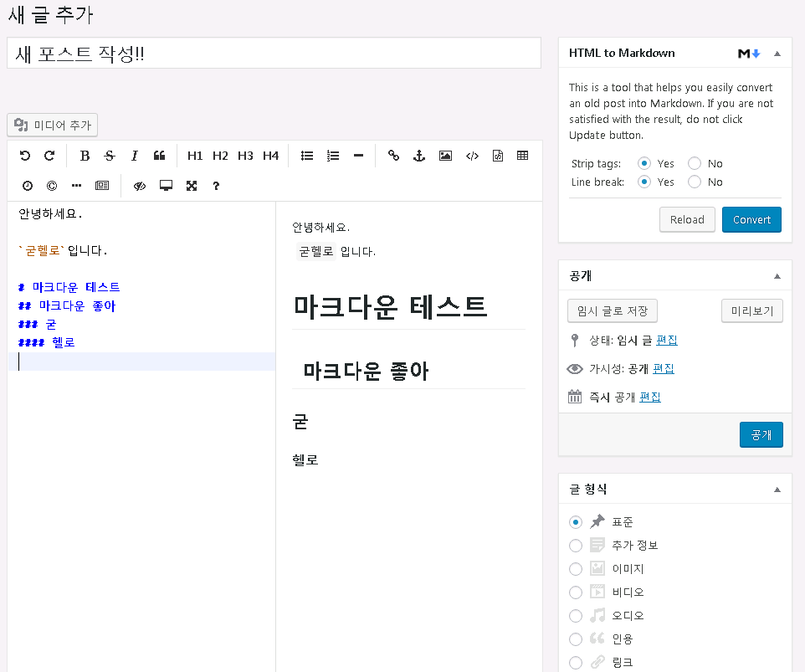
Task: Click the '### 굳' source line
Action: pos(37,325)
